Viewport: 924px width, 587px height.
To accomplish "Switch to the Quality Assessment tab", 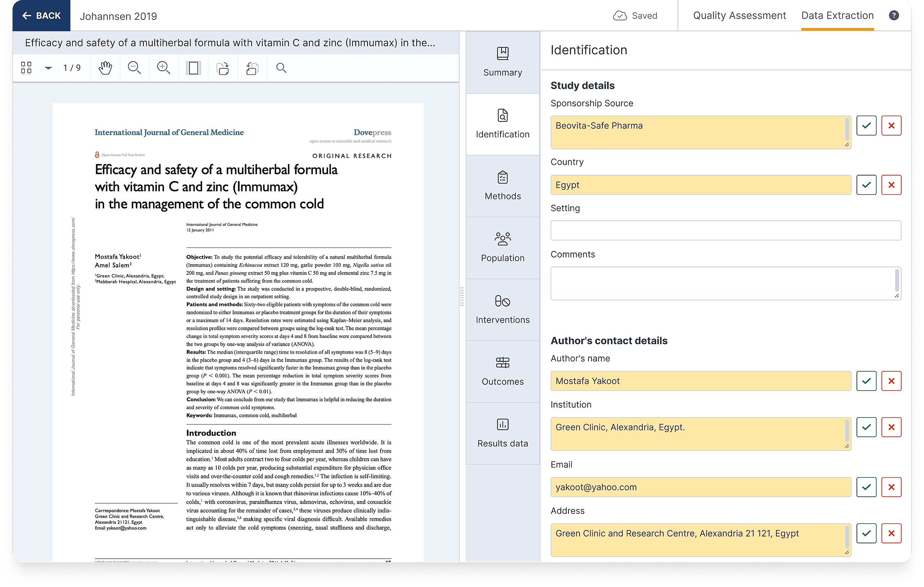I will [x=739, y=16].
